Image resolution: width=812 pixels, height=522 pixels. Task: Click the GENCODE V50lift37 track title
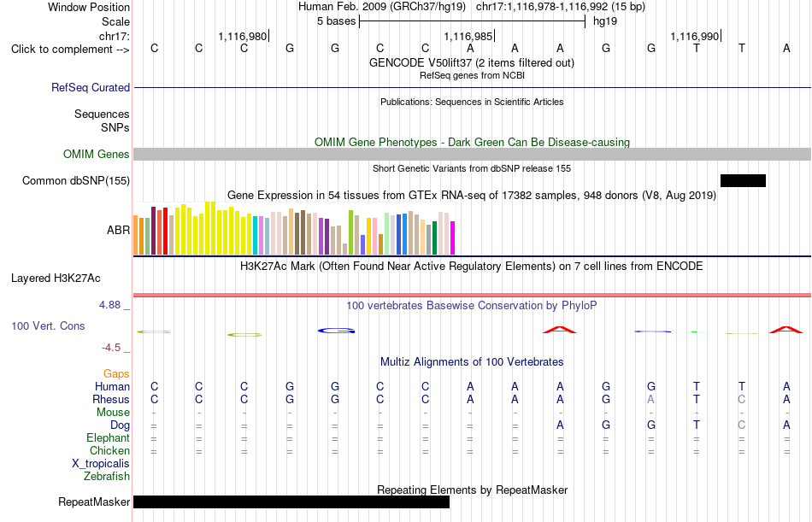471,62
